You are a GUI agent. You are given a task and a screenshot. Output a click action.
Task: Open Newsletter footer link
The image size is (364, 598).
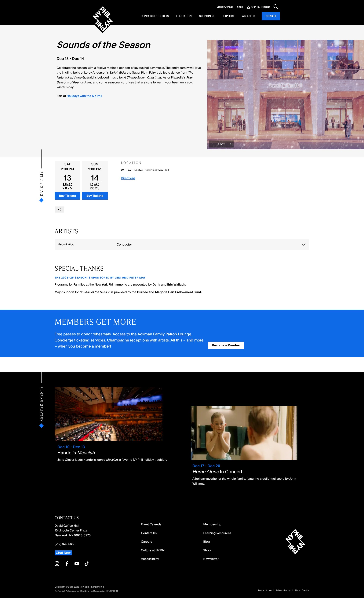(211, 559)
